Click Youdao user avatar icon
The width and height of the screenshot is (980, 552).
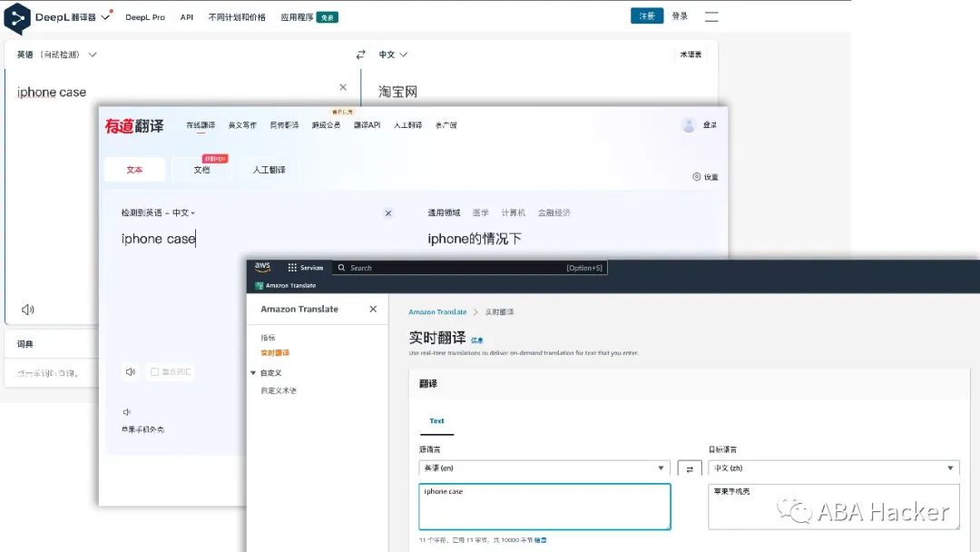coord(689,125)
